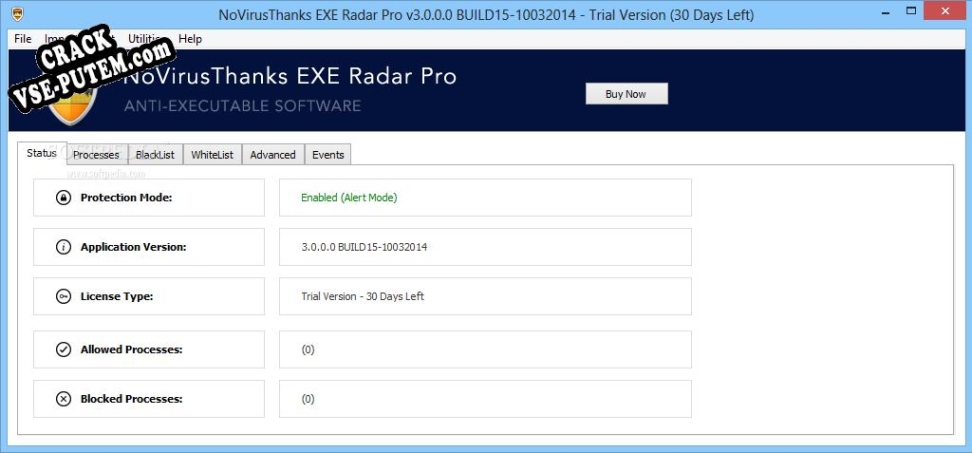Maximize the EXE Radar Pro window
The image size is (972, 453).
point(911,11)
